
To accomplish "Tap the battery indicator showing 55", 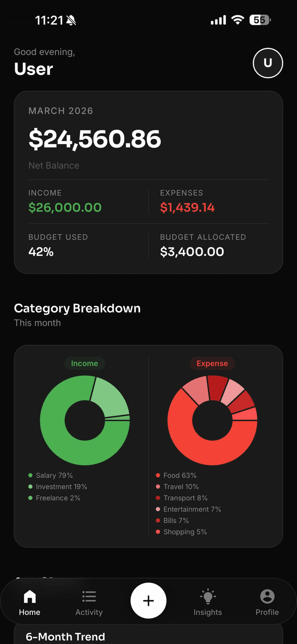I will coord(260,20).
